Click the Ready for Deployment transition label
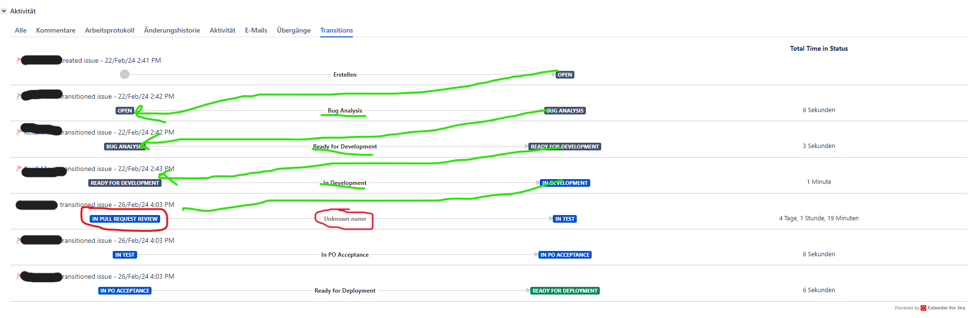This screenshot has height=318, width=980. pyautogui.click(x=345, y=291)
